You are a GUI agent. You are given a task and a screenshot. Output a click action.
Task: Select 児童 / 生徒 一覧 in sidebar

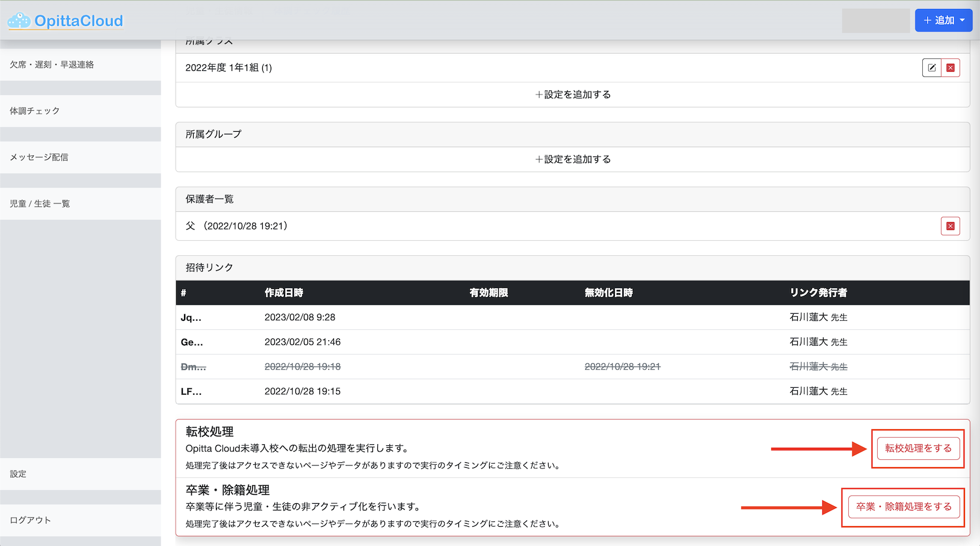pyautogui.click(x=81, y=203)
